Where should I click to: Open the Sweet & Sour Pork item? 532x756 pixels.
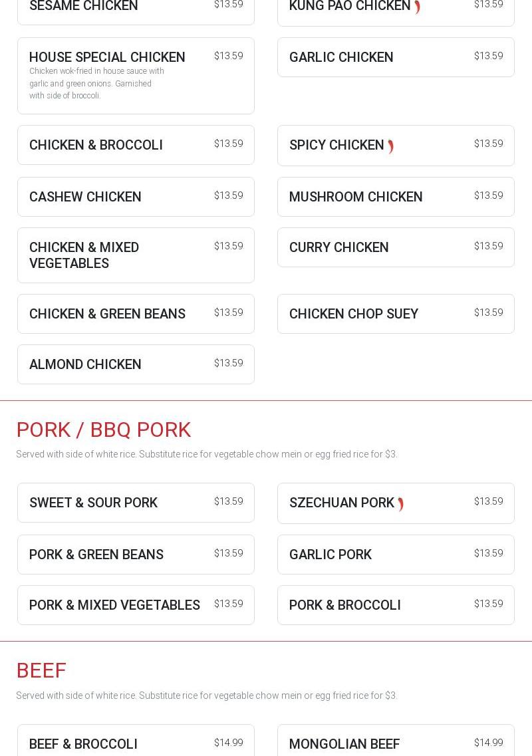click(136, 503)
